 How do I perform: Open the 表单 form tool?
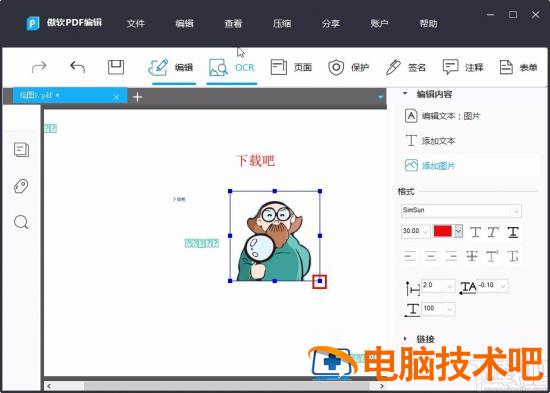518,67
